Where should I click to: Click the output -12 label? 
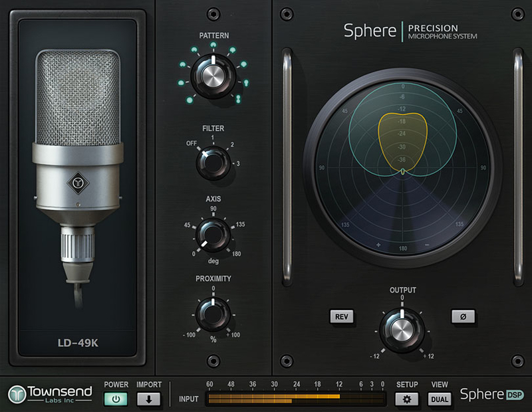point(374,356)
